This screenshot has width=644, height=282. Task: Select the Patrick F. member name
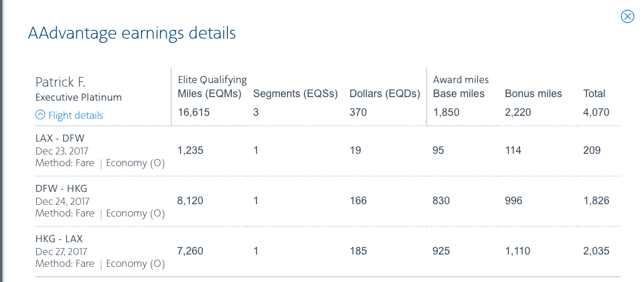click(61, 82)
